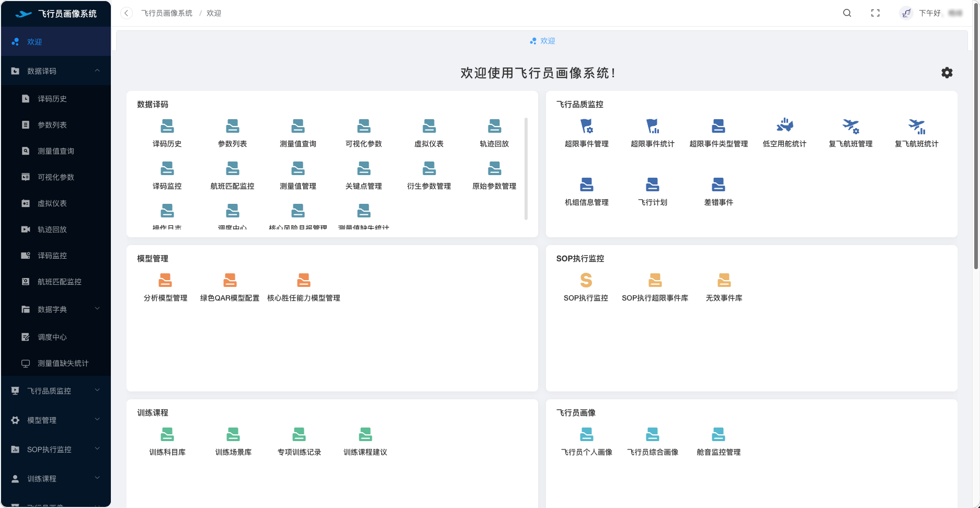Open the SOP执行监控 S icon
Image resolution: width=980 pixels, height=508 pixels.
point(586,280)
